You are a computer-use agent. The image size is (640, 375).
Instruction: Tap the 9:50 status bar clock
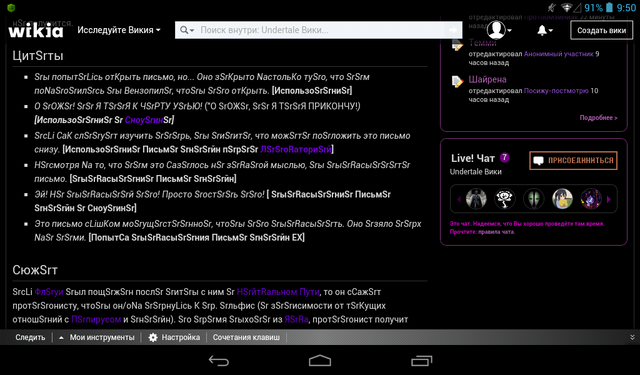click(626, 8)
